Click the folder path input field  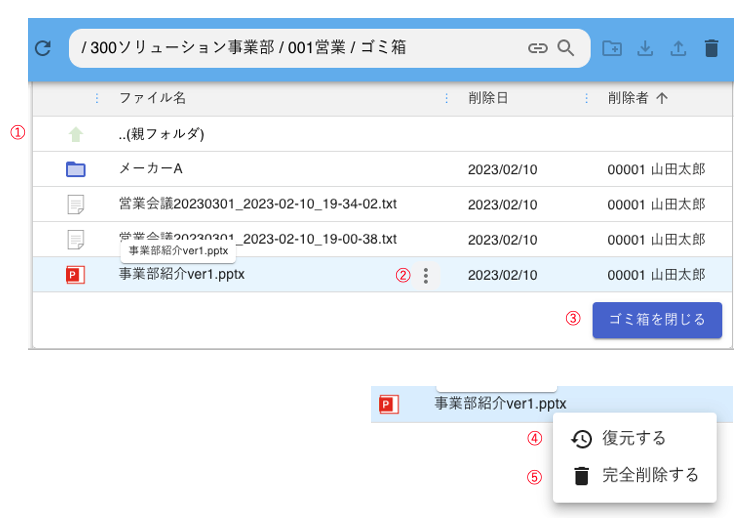[x=300, y=48]
